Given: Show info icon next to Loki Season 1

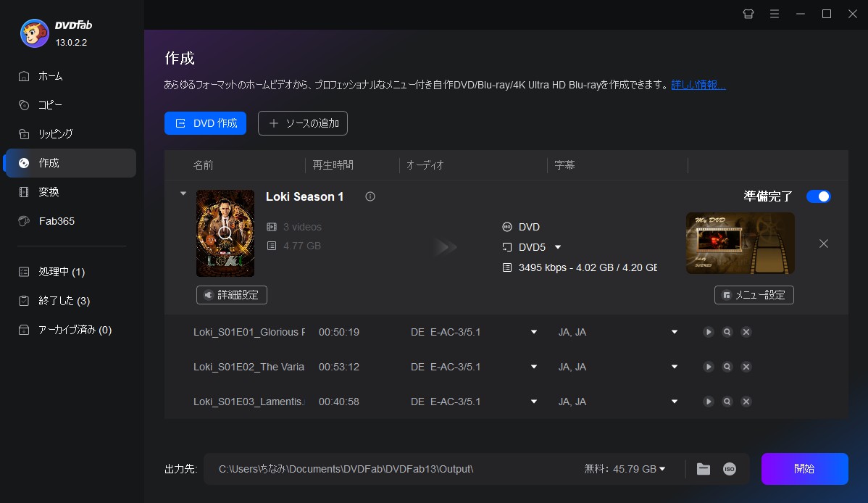Looking at the screenshot, I should click(370, 196).
